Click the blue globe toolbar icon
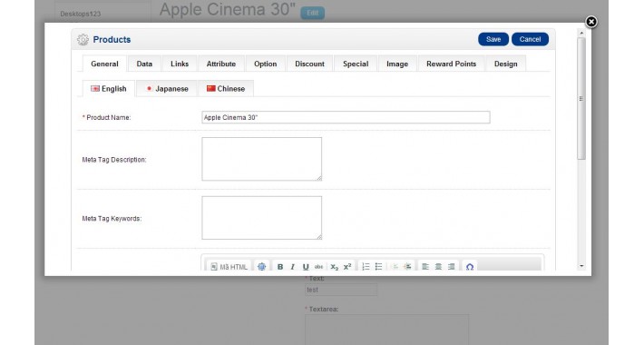 tap(261, 266)
